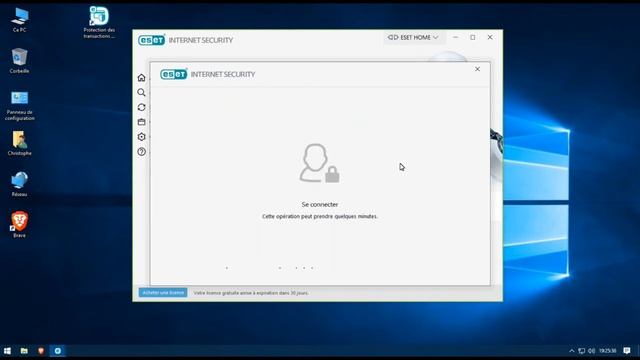The width and height of the screenshot is (640, 360).
Task: Click the Se connecter text
Action: click(x=320, y=204)
